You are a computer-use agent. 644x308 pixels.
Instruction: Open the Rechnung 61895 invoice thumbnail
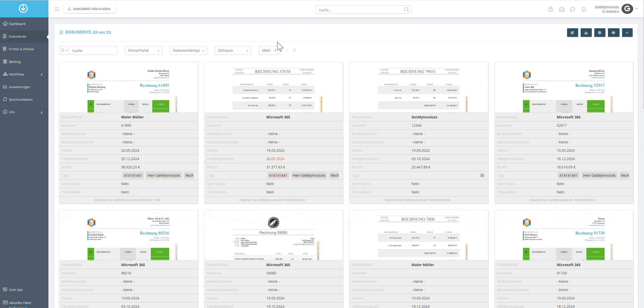(x=128, y=87)
